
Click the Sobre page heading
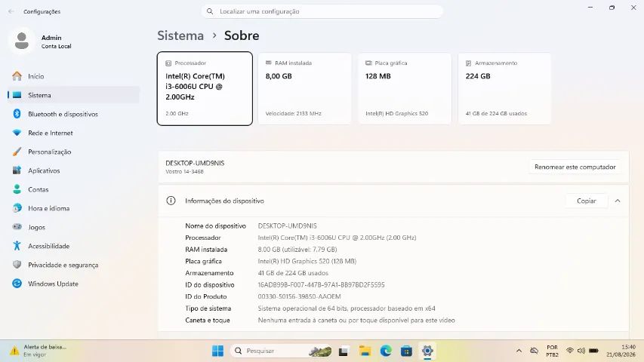click(x=242, y=35)
